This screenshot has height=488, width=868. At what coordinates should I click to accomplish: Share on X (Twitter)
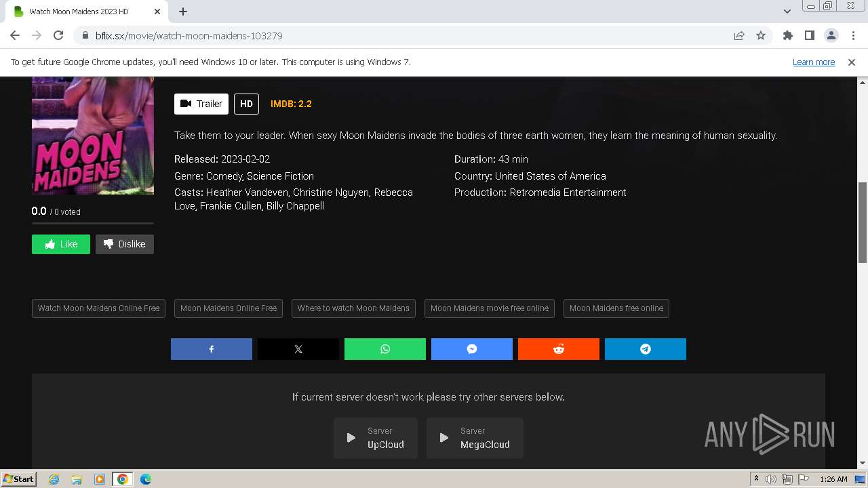pyautogui.click(x=298, y=349)
